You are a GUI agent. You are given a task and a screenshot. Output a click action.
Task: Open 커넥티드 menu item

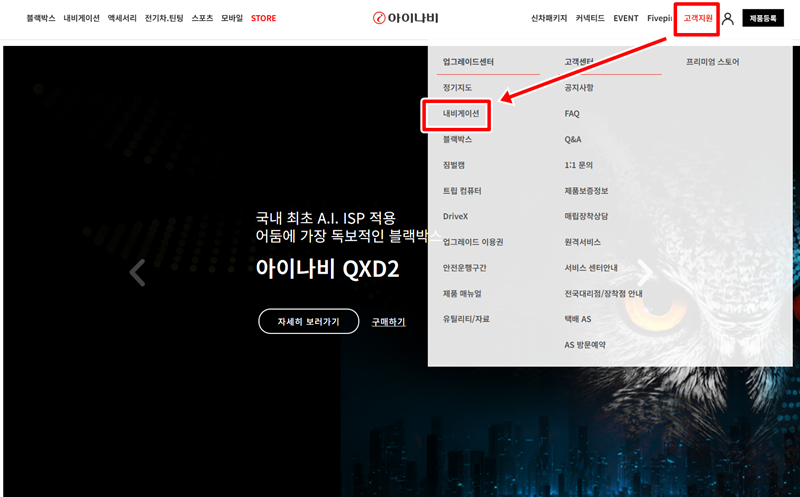coord(590,18)
